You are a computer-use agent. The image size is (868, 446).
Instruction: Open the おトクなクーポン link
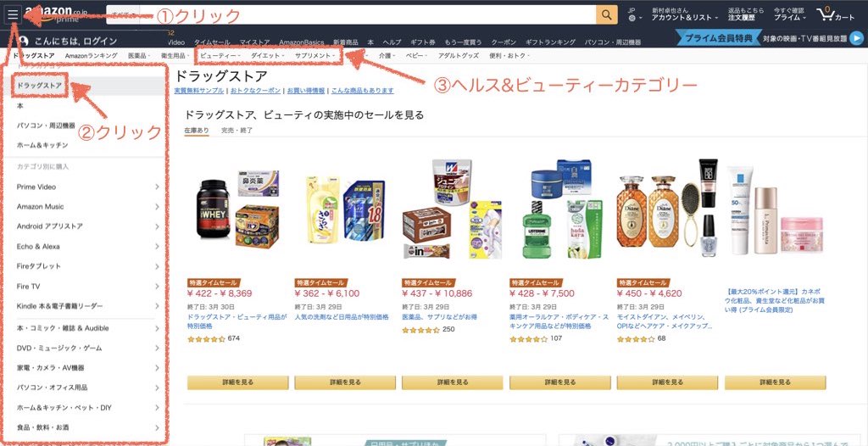[256, 91]
